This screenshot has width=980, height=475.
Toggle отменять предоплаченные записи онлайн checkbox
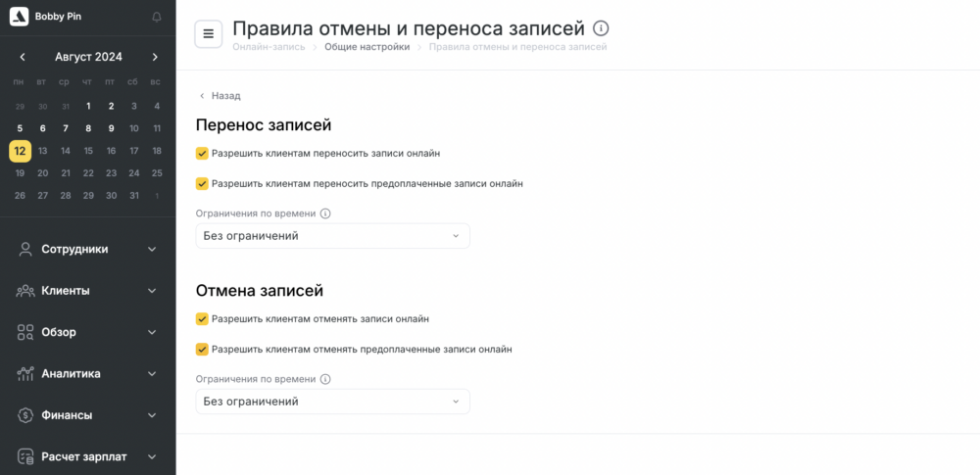[202, 350]
